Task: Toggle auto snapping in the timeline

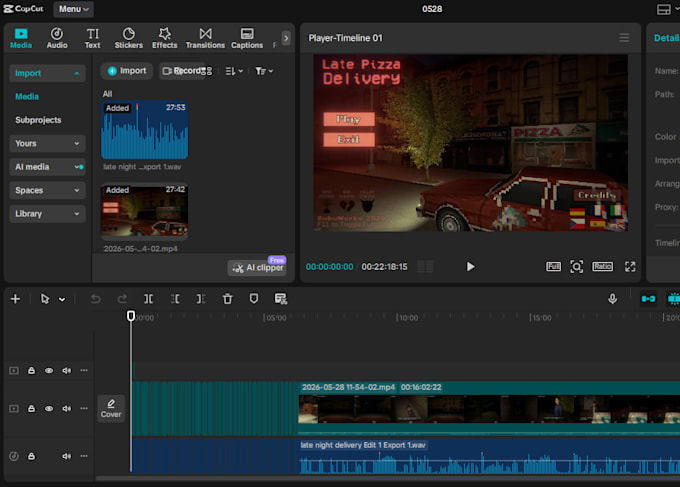Action: (x=673, y=299)
